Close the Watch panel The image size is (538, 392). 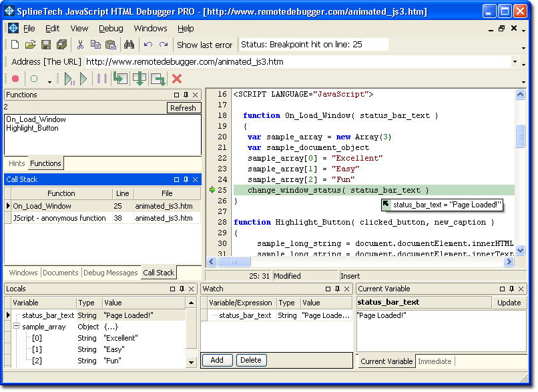[x=346, y=289]
